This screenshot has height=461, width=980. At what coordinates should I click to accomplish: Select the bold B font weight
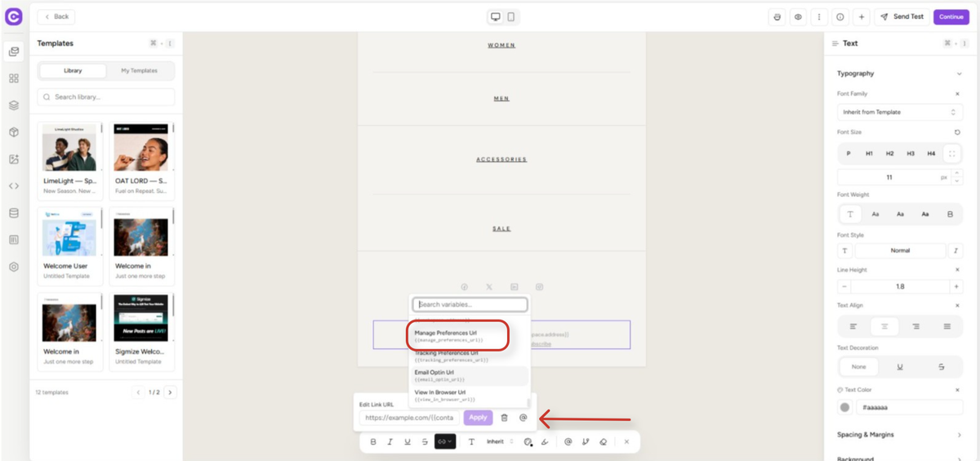click(x=950, y=214)
